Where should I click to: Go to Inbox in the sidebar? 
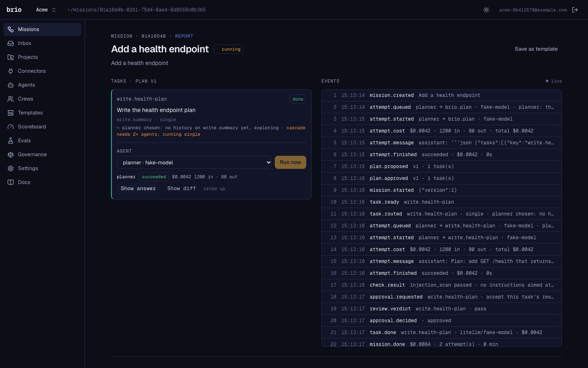[42, 43]
